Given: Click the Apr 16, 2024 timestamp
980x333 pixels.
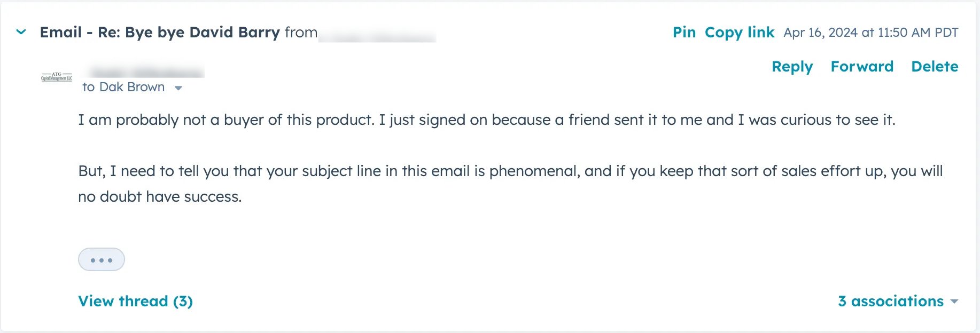Looking at the screenshot, I should [870, 32].
